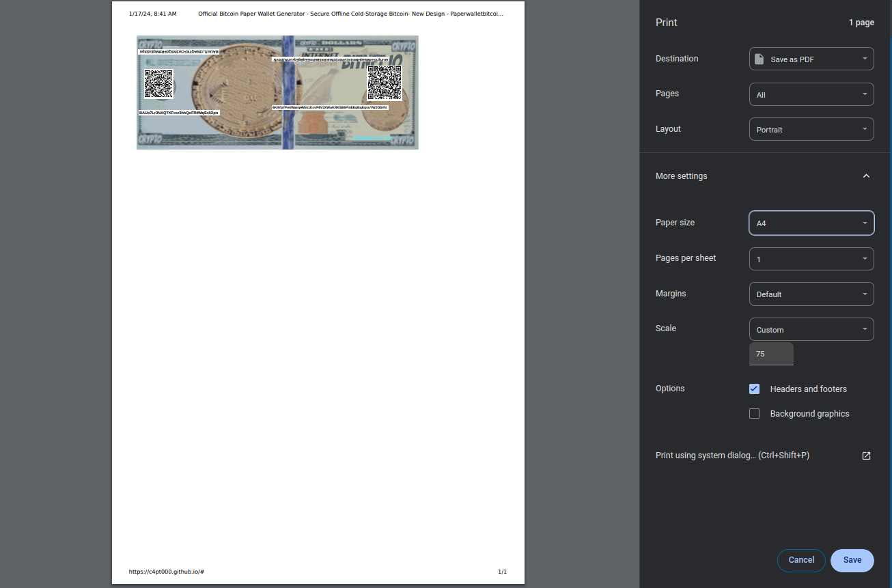Image resolution: width=892 pixels, height=588 pixels.
Task: Click the left QR code in the preview
Action: point(158,84)
